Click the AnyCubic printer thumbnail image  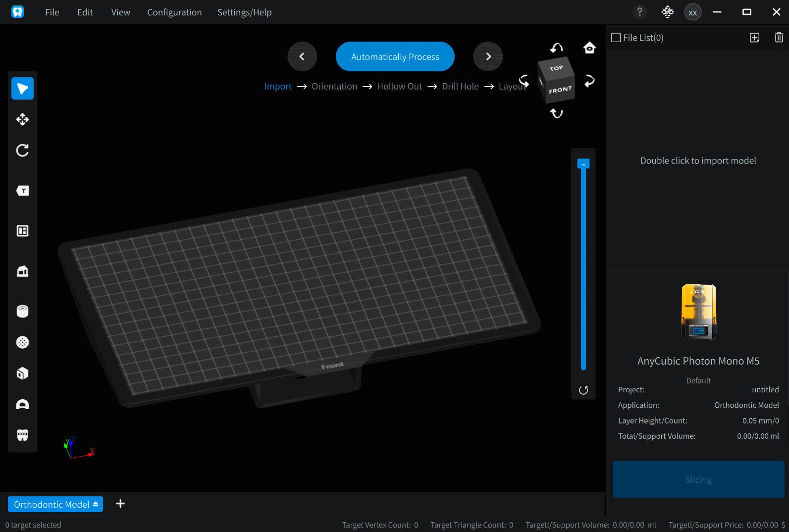698,312
